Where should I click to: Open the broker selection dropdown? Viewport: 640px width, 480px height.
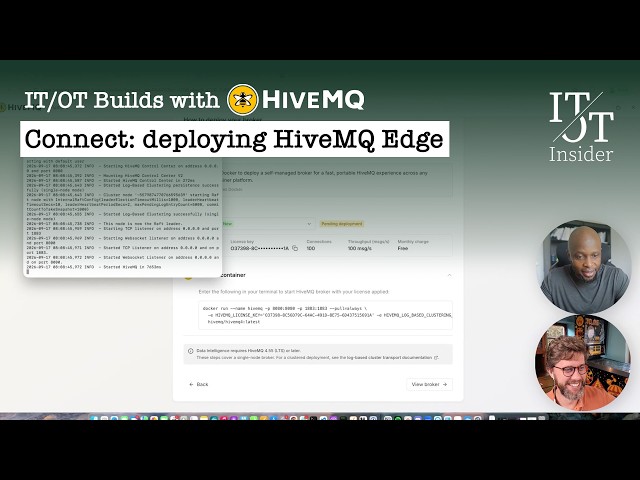click(x=268, y=224)
